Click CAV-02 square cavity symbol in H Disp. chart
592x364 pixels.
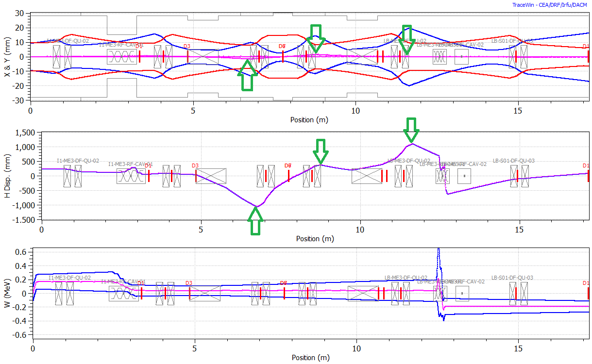[465, 176]
